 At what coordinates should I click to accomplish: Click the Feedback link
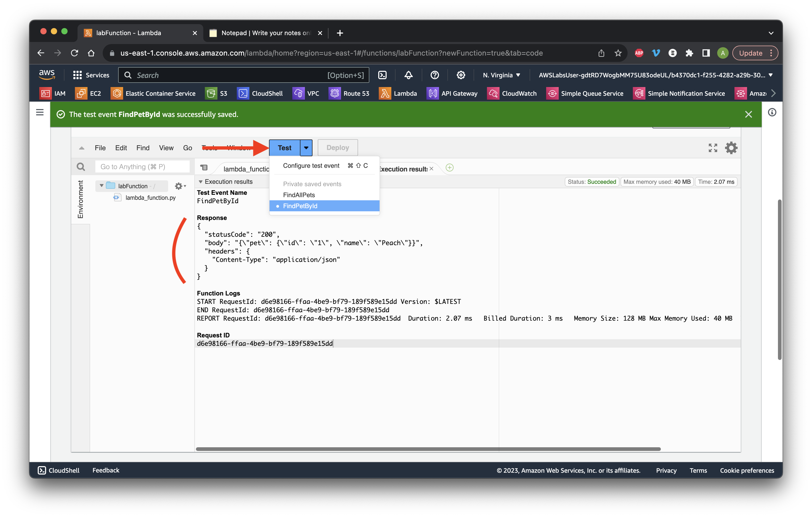(106, 470)
